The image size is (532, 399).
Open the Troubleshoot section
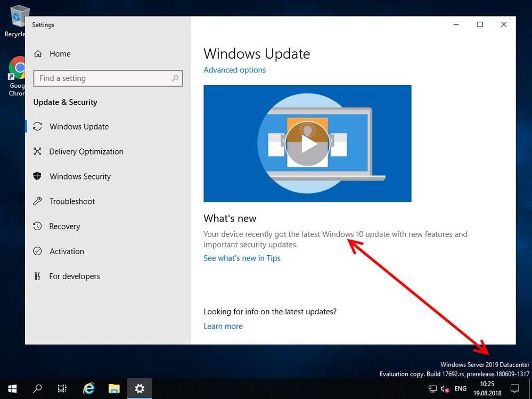(108, 201)
